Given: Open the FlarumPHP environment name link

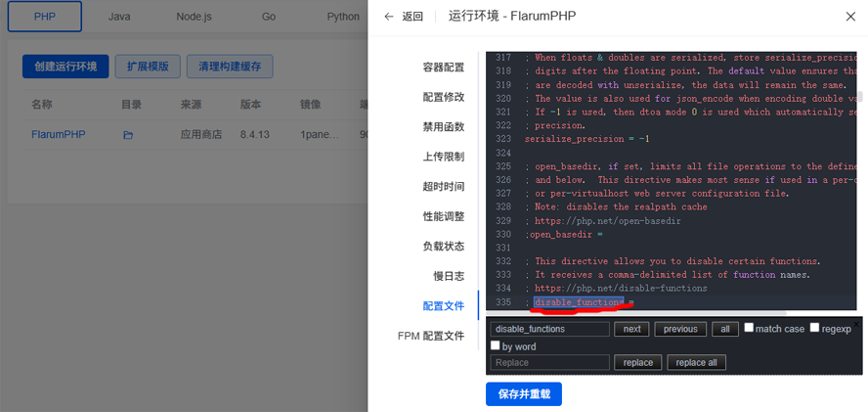Looking at the screenshot, I should coord(59,135).
